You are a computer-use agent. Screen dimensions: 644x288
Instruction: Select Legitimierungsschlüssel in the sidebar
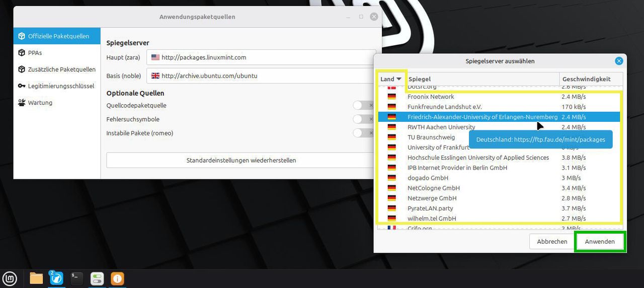[57, 86]
